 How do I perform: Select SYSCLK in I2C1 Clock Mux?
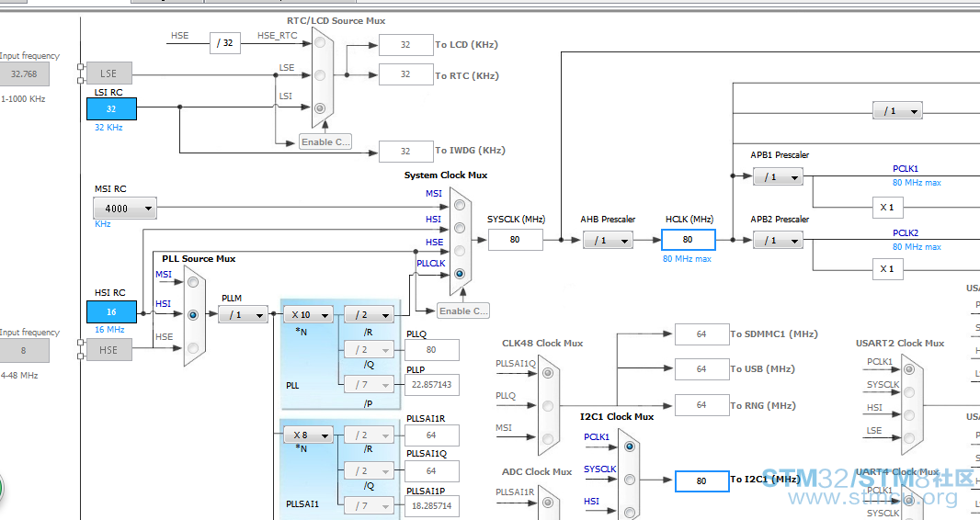click(630, 480)
